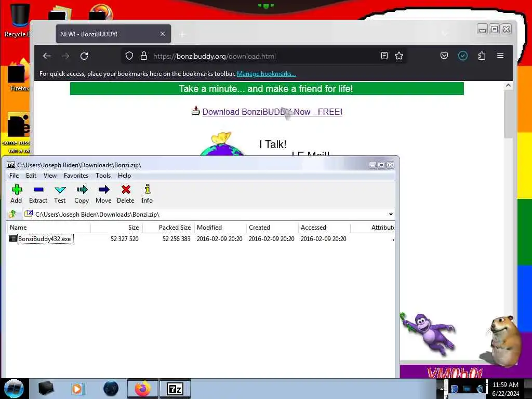Open the Tools menu in 7-Zip

pyautogui.click(x=103, y=176)
